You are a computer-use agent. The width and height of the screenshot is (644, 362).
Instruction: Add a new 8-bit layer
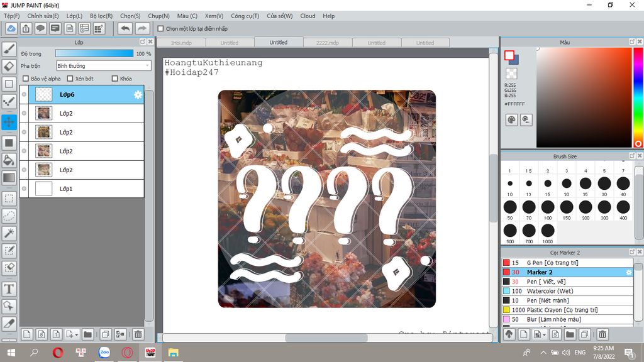pos(42,334)
